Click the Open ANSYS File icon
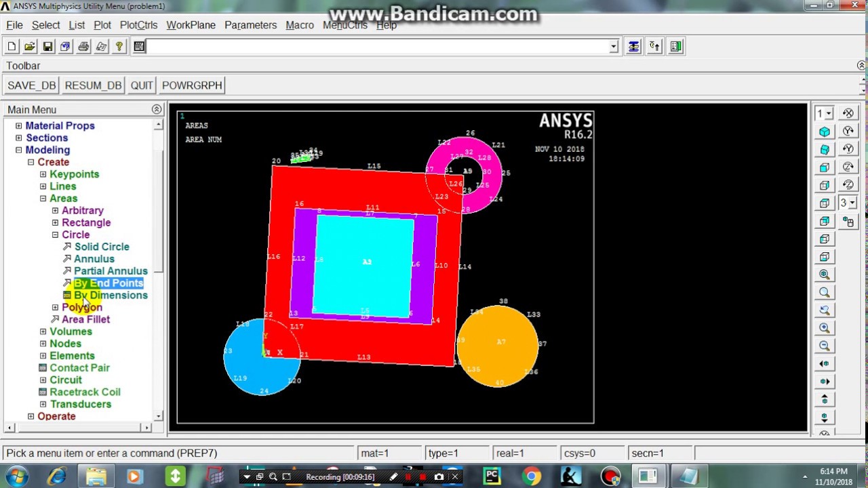Screen dimensions: 868x488 [x=30, y=46]
